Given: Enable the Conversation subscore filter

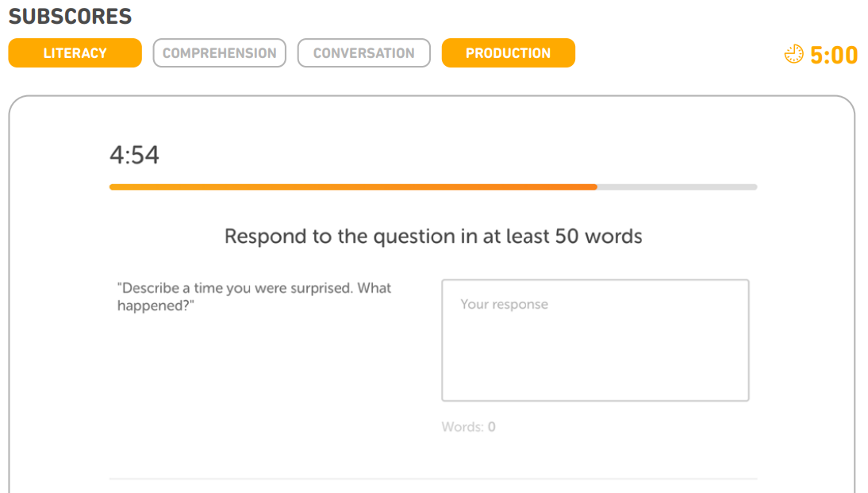Looking at the screenshot, I should [363, 53].
